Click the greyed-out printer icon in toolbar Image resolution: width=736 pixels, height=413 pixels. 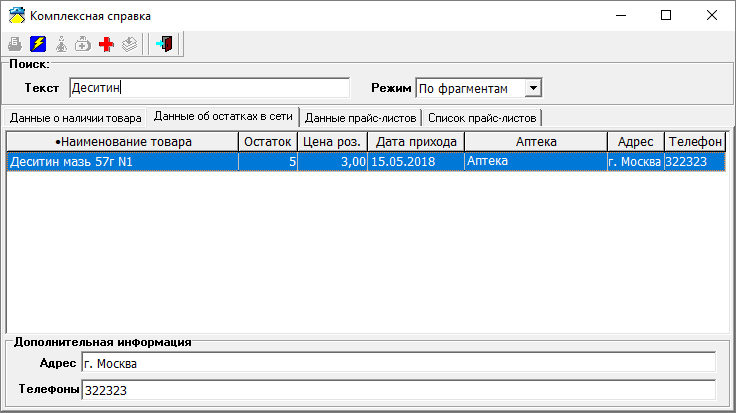[x=15, y=44]
